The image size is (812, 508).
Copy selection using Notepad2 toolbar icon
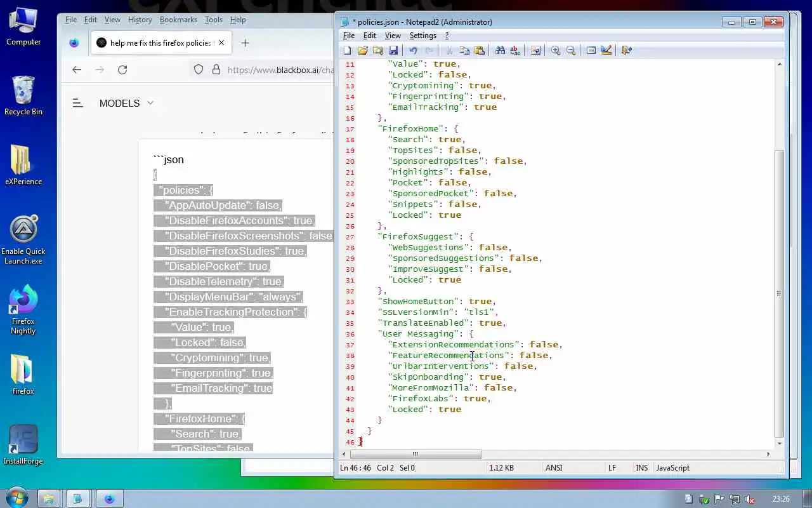[464, 50]
